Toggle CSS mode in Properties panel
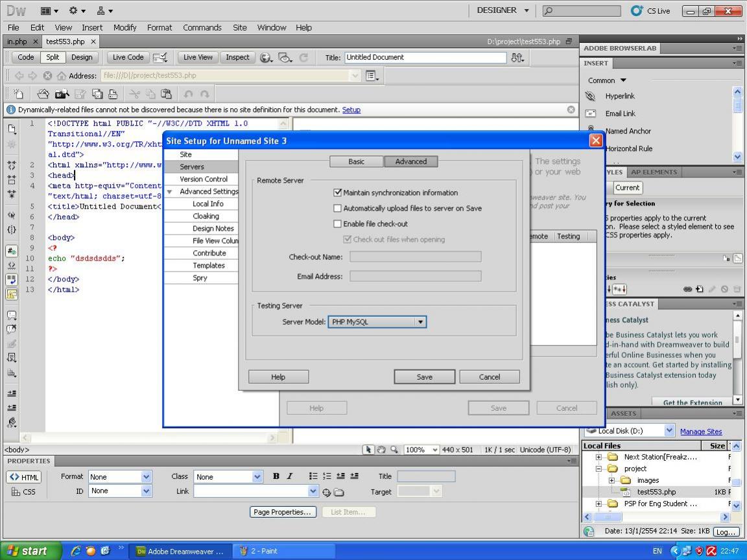This screenshot has width=747, height=560. [x=23, y=492]
